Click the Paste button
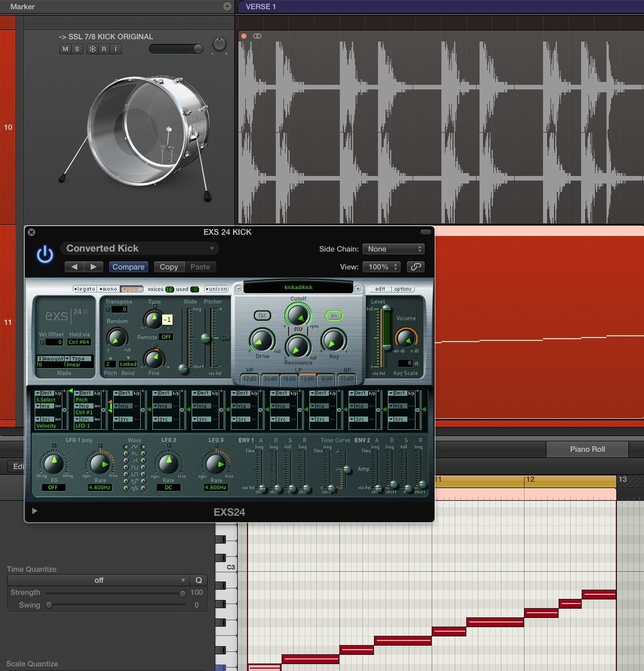The width and height of the screenshot is (644, 671). click(200, 267)
